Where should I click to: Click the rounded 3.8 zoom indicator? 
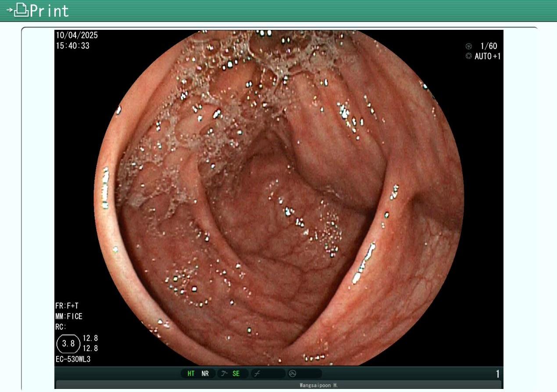[68, 344]
